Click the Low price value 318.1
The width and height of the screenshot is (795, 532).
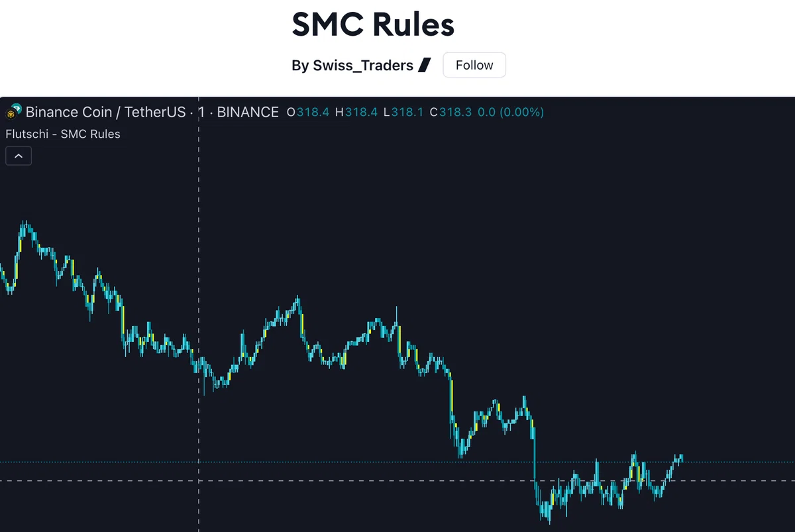point(407,112)
